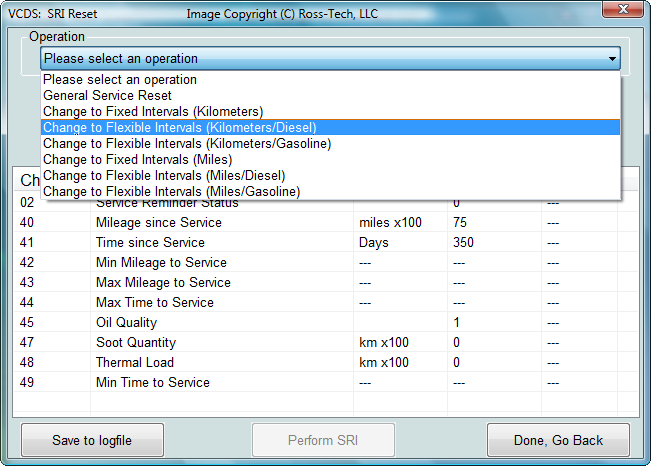This screenshot has height=466, width=651.
Task: Select Flexible Intervals (Kilometers/Gasoline) option
Action: 187,143
